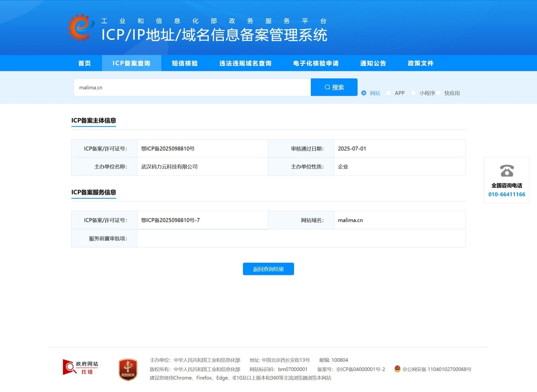Image resolution: width=537 pixels, height=392 pixels.
Task: Click the MIIT gear logo icon
Action: tap(81, 27)
